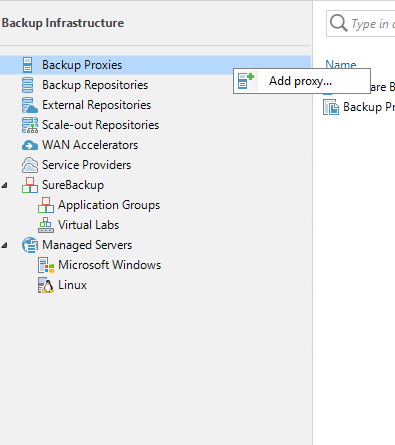Click the search magnifier icon
Screen dimensions: 395x445
coord(338,23)
